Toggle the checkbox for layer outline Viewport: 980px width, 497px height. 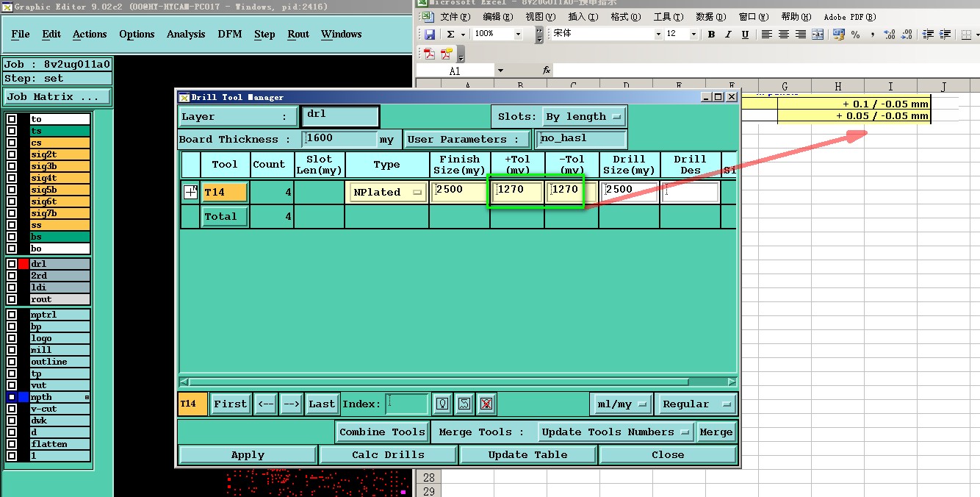click(12, 362)
